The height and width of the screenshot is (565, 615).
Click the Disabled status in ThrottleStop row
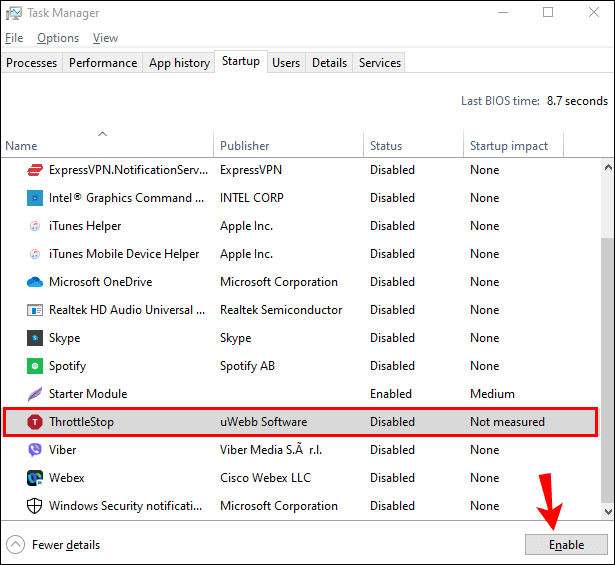(x=392, y=422)
